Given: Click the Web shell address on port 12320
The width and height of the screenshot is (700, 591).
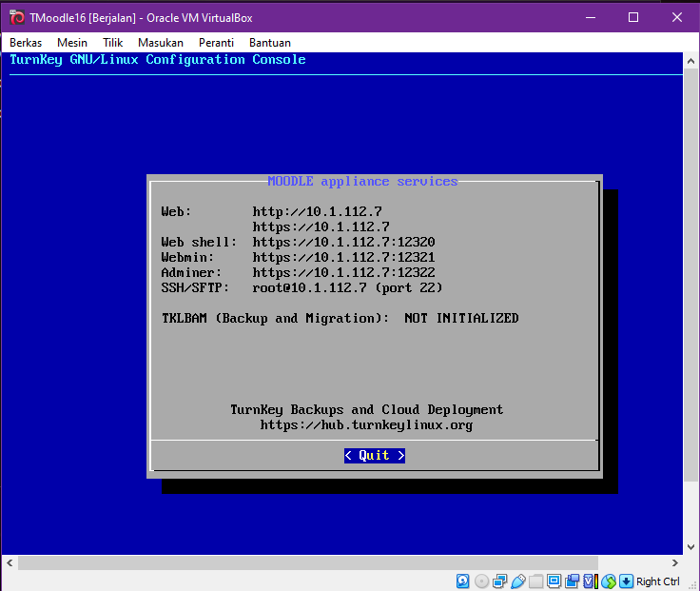Looking at the screenshot, I should (343, 242).
